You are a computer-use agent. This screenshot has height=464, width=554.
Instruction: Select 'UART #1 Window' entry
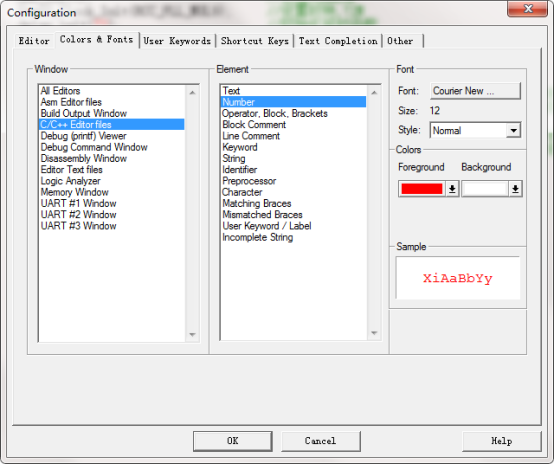pos(111,204)
